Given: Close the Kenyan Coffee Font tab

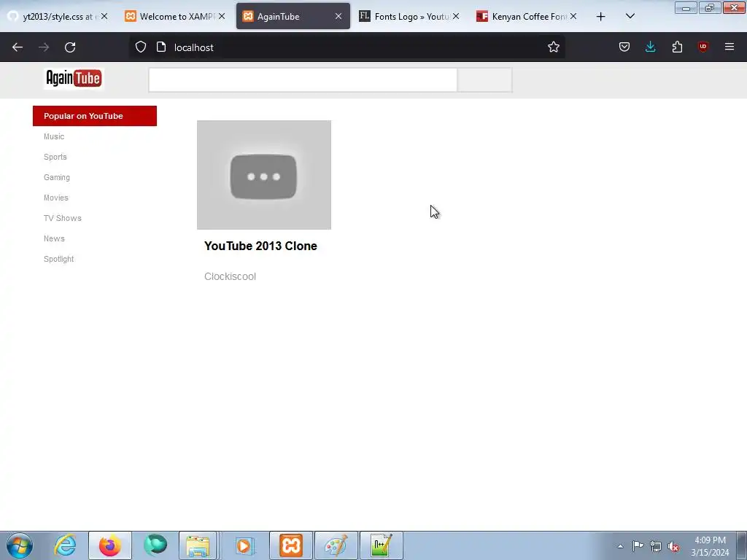Looking at the screenshot, I should (573, 16).
